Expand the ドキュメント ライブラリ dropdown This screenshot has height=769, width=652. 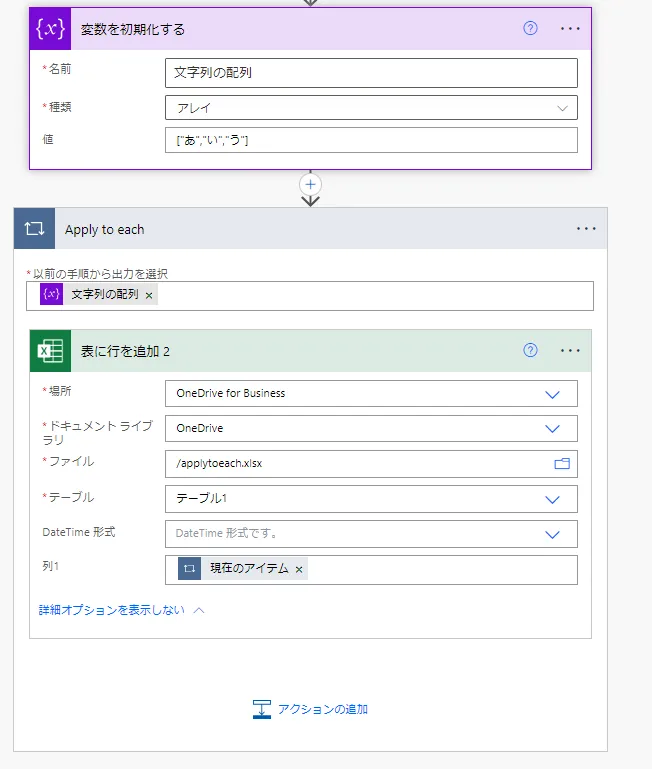(x=553, y=429)
